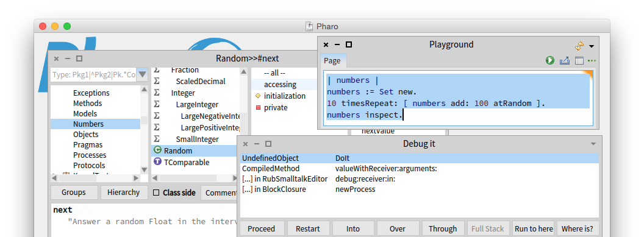Image resolution: width=644 pixels, height=237 pixels.
Task: Click the package list scroll-up arrow
Action: click(x=144, y=90)
